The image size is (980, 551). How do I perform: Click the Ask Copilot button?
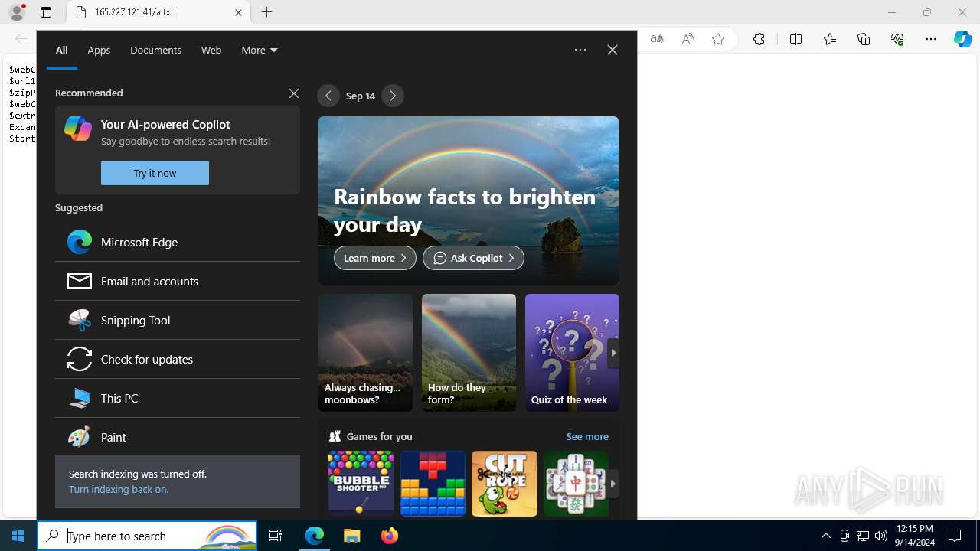click(473, 258)
